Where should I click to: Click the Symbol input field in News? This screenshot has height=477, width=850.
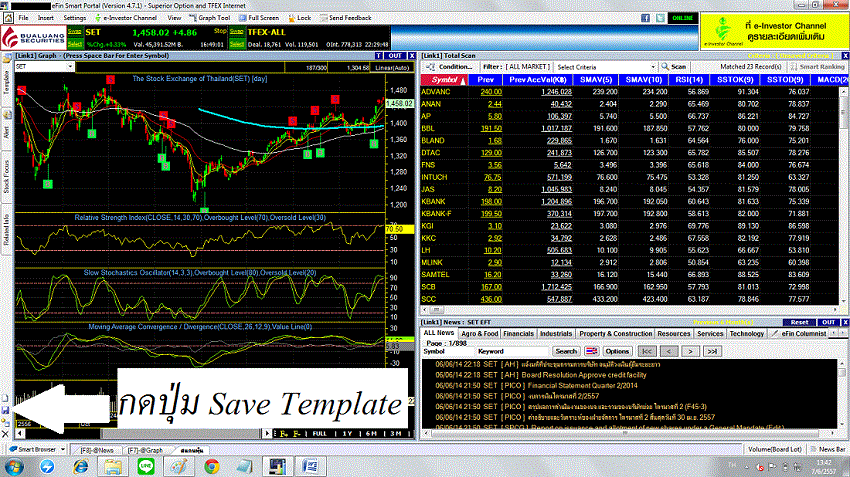(448, 351)
